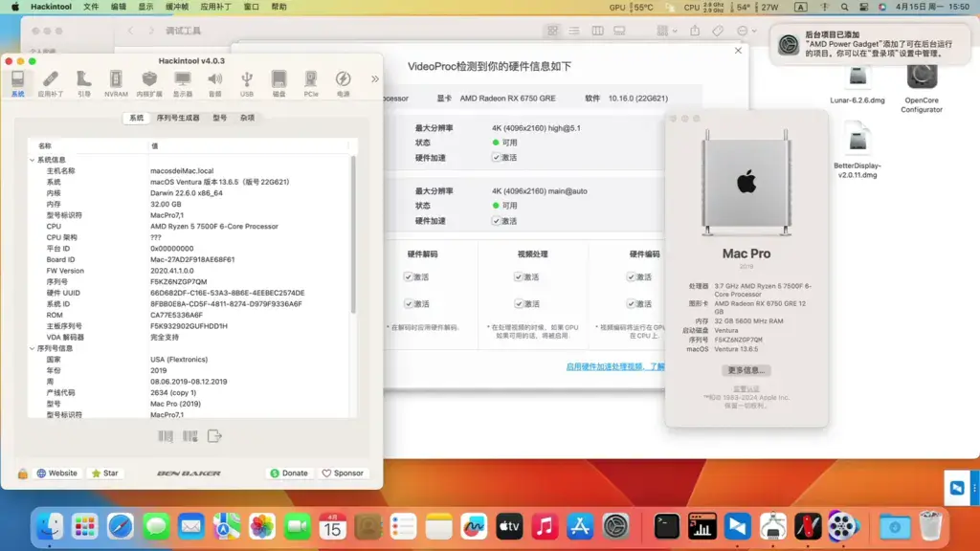This screenshot has width=980, height=551.
Task: Click the Finder share toolbar icon
Action: tap(695, 31)
